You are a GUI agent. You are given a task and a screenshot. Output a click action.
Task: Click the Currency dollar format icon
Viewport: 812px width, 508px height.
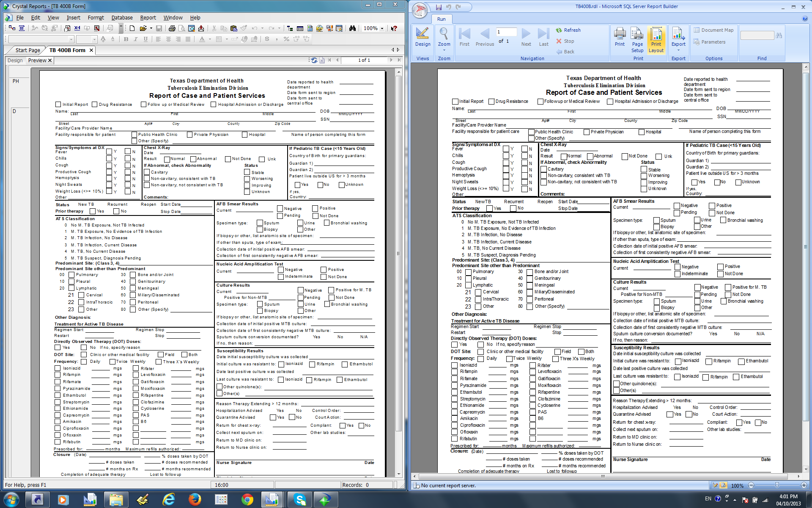[x=267, y=39]
